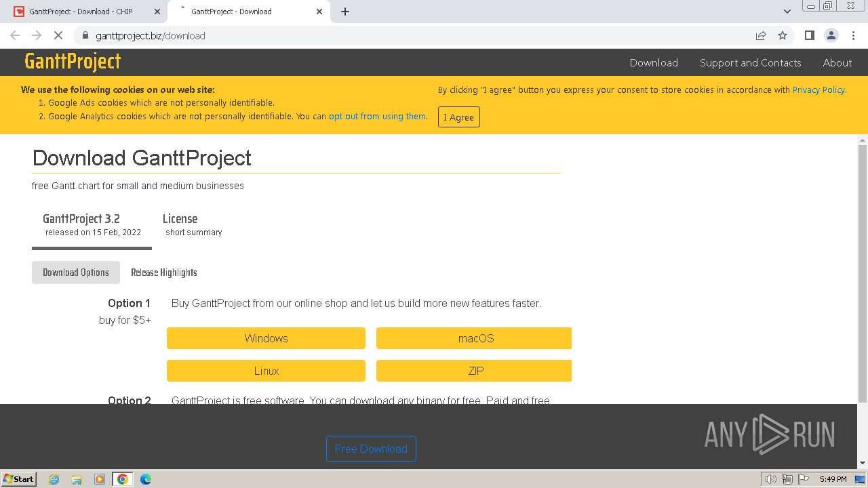Click the Windows download button
This screenshot has width=868, height=488.
point(266,338)
